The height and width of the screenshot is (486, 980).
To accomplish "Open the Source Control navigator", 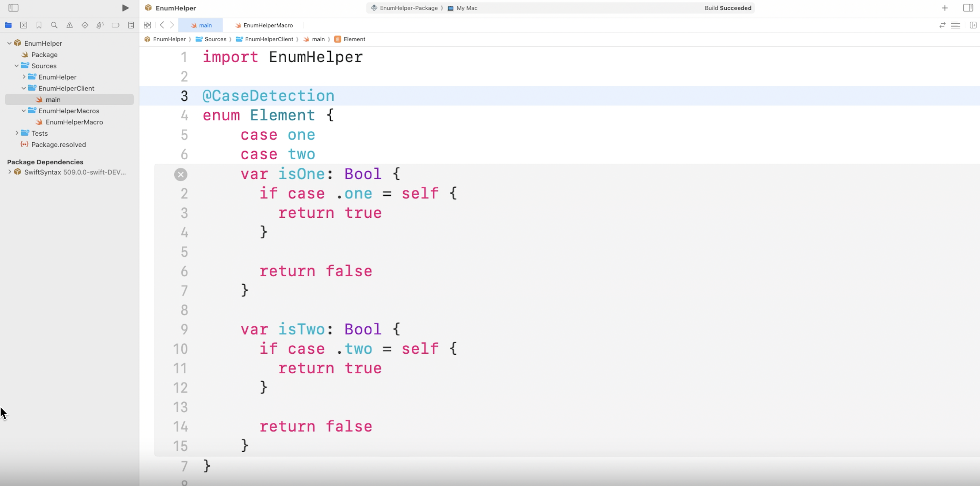I will [x=24, y=25].
